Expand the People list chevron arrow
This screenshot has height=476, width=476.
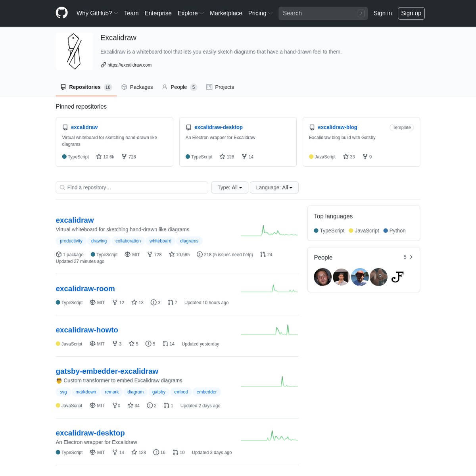[411, 257]
